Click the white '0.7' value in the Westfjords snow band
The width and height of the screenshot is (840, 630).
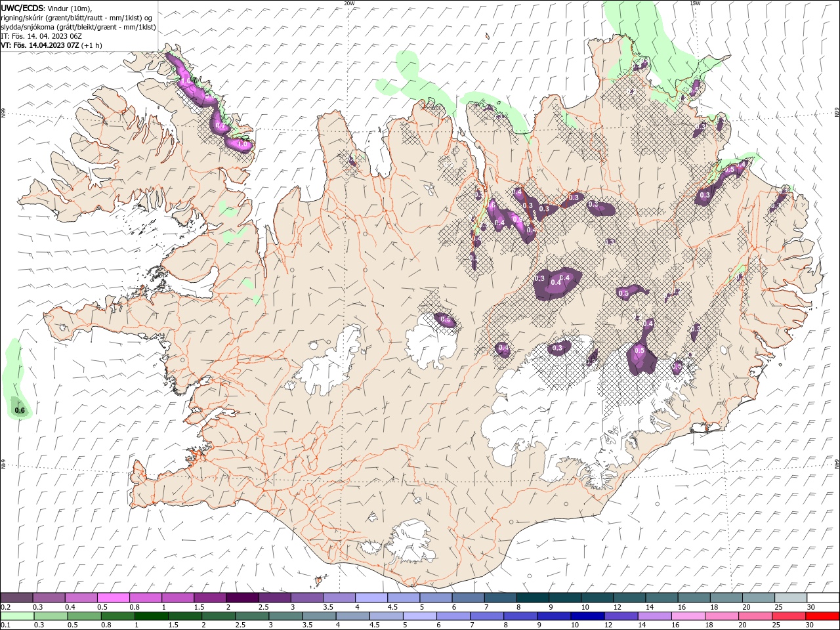click(220, 125)
